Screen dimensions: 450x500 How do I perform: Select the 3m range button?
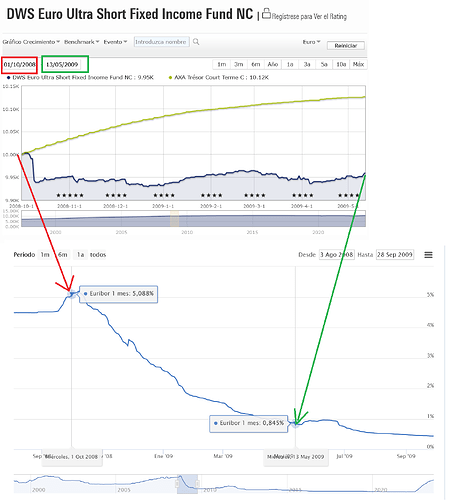coord(239,64)
